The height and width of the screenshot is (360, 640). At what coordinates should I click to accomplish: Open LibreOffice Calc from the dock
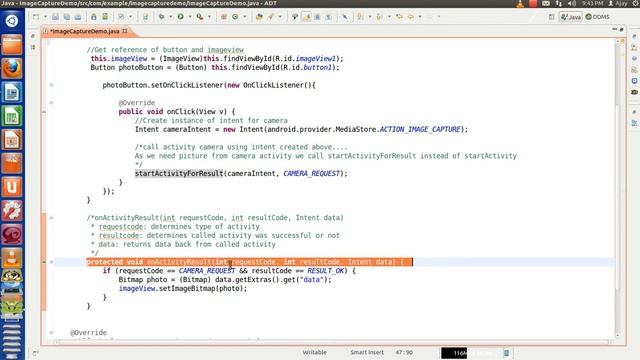point(12,116)
